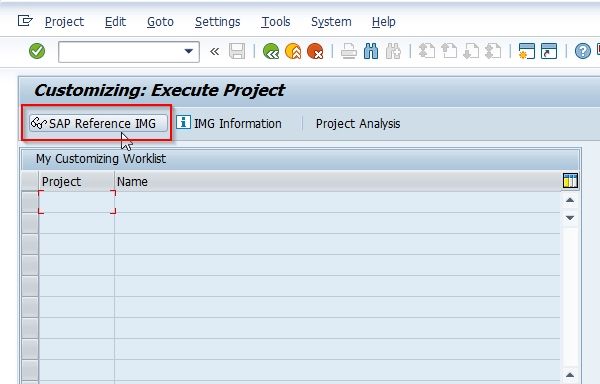Click the binoculars Find icon
The height and width of the screenshot is (384, 600).
[x=371, y=51]
